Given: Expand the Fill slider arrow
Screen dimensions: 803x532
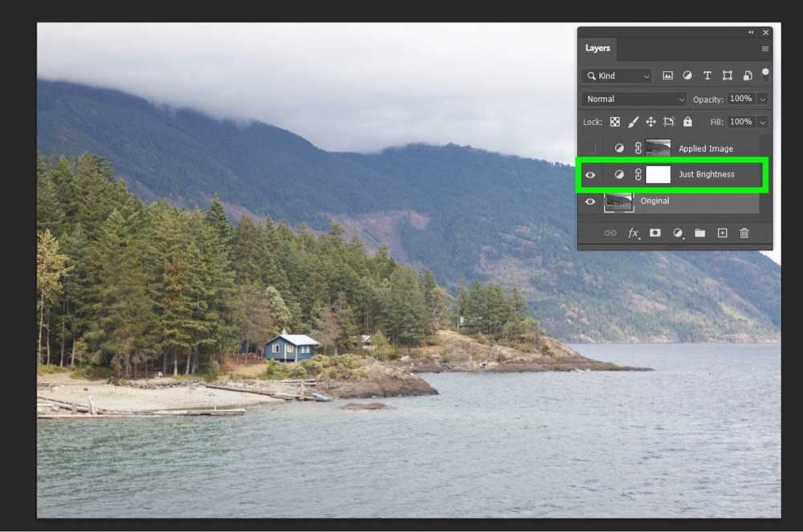Looking at the screenshot, I should pos(763,122).
